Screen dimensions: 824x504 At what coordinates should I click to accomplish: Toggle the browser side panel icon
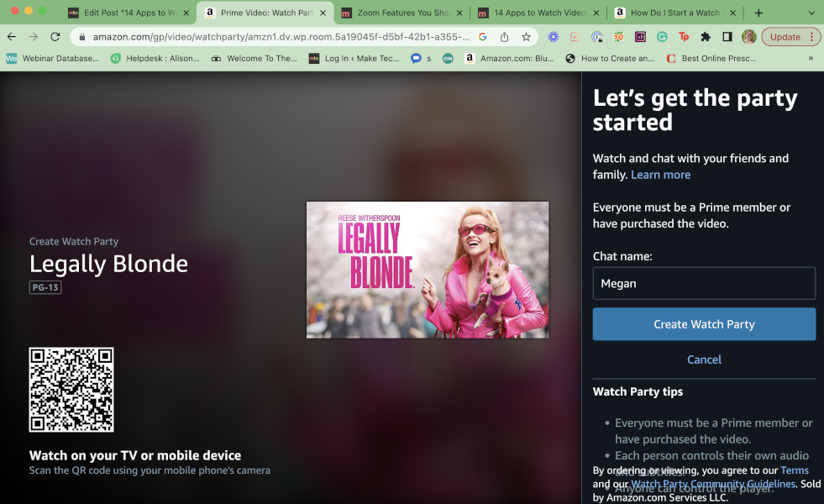(727, 37)
